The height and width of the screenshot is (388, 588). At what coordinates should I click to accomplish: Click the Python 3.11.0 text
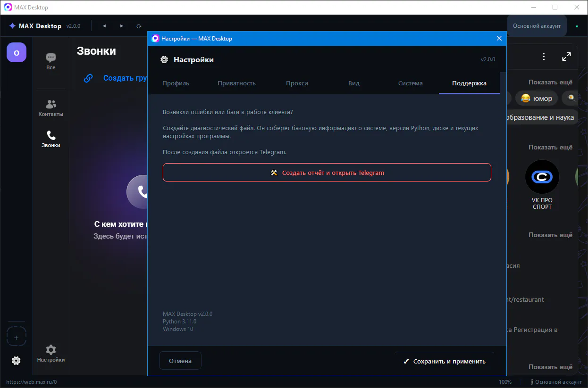179,322
